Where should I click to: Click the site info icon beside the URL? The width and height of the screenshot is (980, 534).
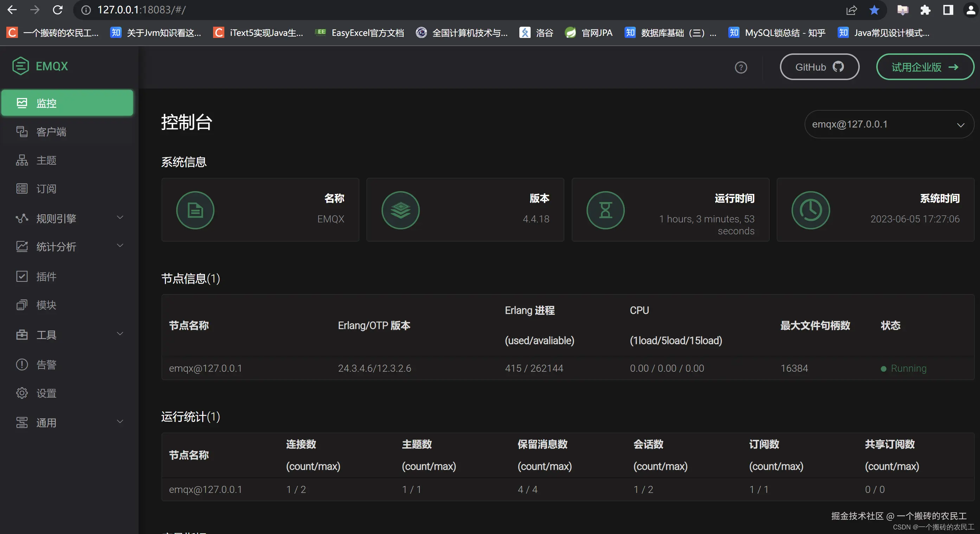pyautogui.click(x=87, y=10)
